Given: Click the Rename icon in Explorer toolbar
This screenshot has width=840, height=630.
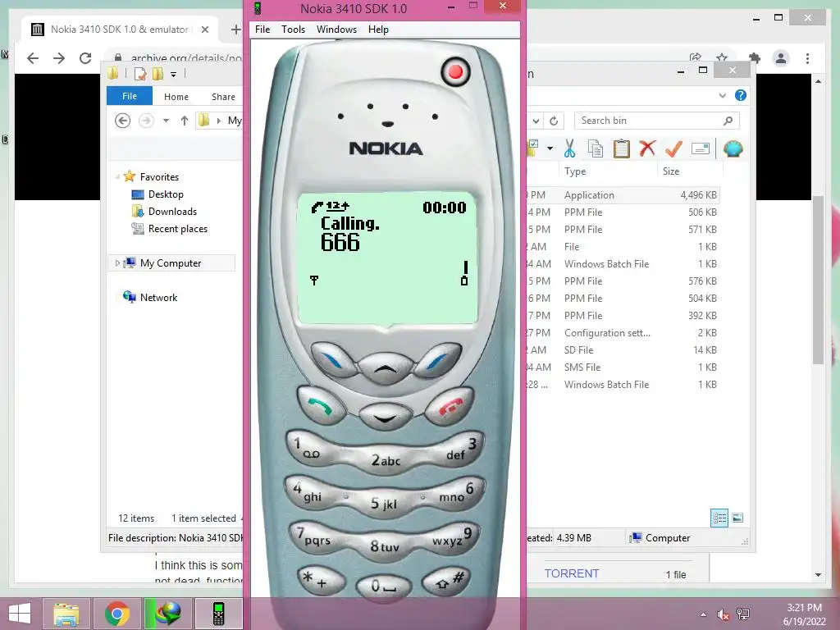Looking at the screenshot, I should [x=701, y=148].
